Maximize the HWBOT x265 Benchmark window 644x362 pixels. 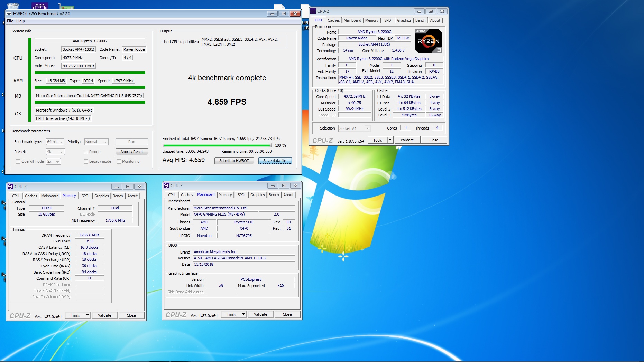284,14
